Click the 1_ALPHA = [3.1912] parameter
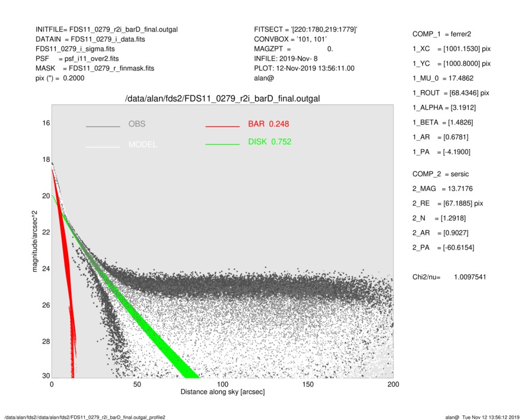The width and height of the screenshot is (525, 420). pos(444,108)
